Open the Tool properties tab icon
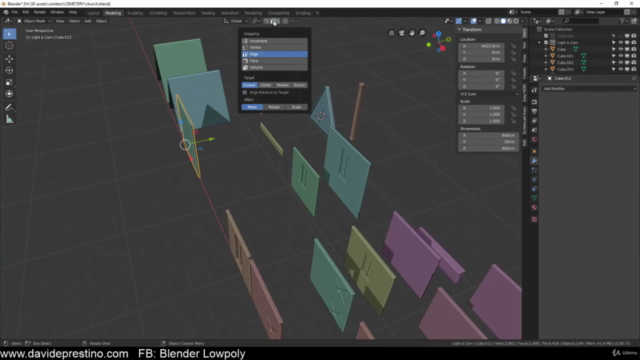This screenshot has width=640, height=360. [534, 90]
